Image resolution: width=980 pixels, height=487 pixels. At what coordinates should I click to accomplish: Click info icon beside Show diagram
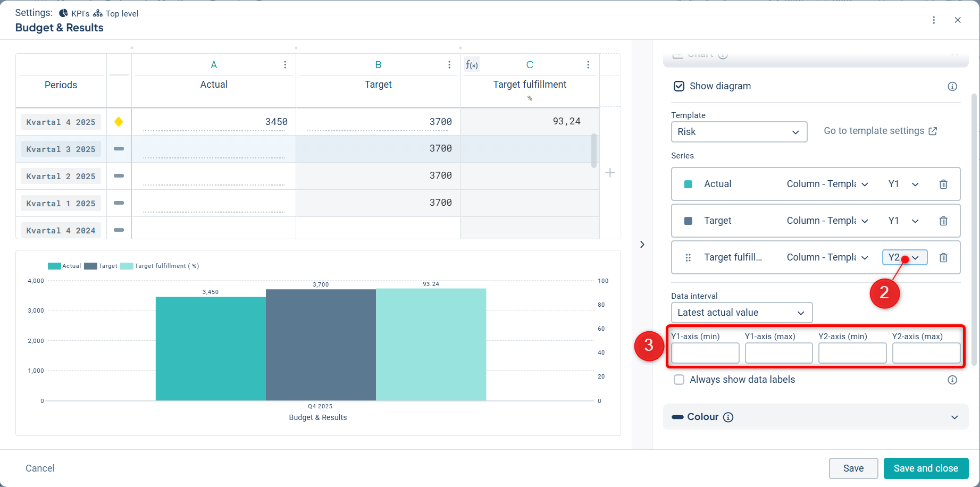[x=952, y=86]
